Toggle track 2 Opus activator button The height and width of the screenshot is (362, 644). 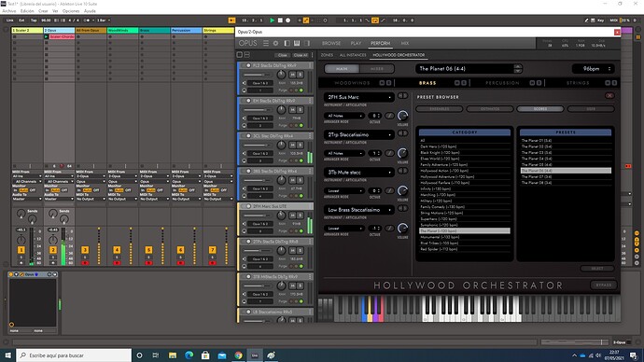[x=53, y=250]
